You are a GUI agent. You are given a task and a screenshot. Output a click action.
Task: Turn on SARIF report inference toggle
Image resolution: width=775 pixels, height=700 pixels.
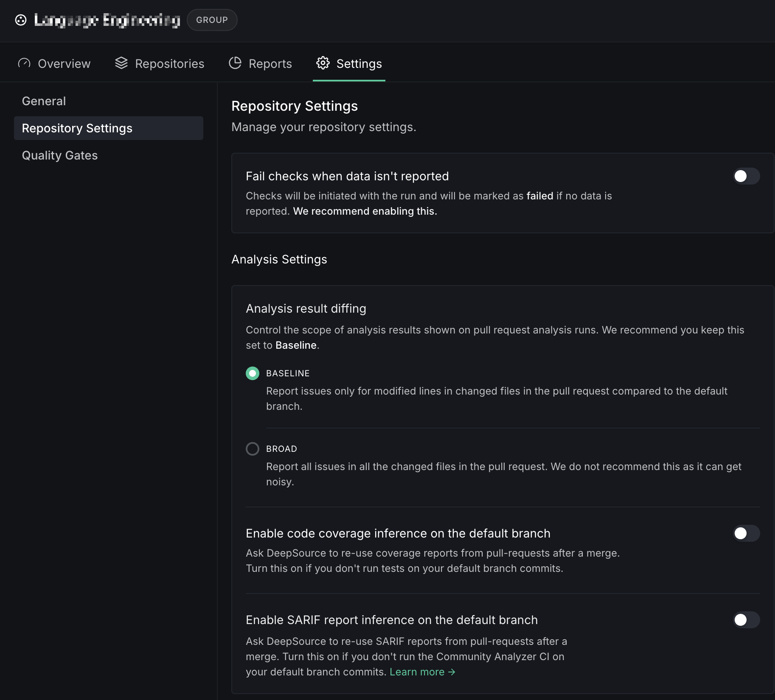[x=746, y=620]
